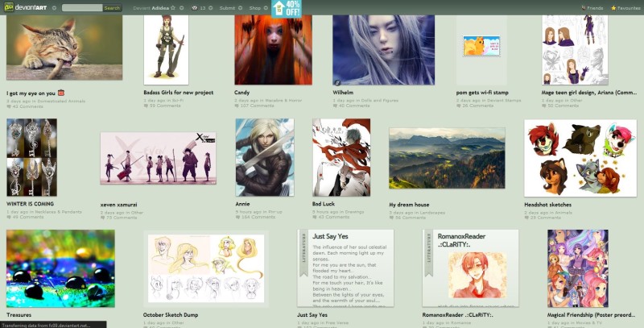Screen dimensions: 644x328
Task: Expand the Shop dropdown arrow
Action: 266,7
